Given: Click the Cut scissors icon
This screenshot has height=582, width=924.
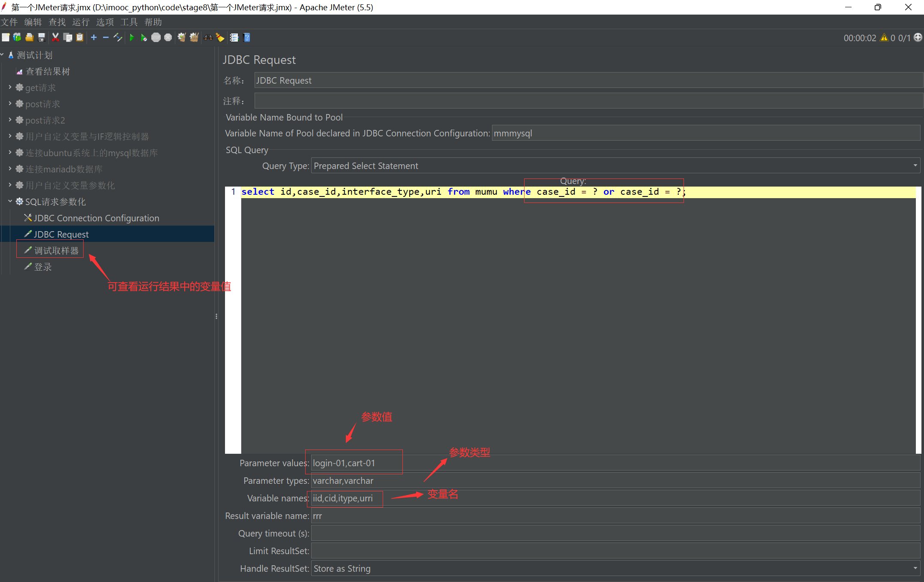Looking at the screenshot, I should click(55, 38).
